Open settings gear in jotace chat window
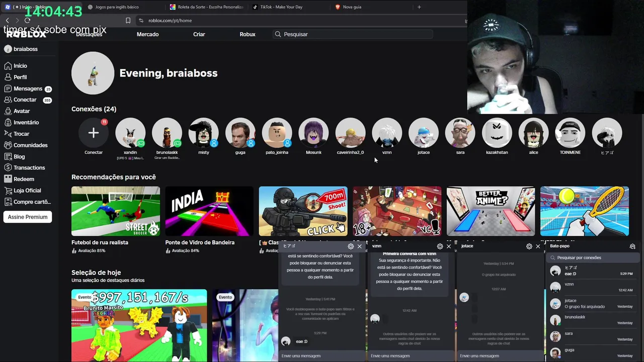This screenshot has height=362, width=644. [529, 246]
